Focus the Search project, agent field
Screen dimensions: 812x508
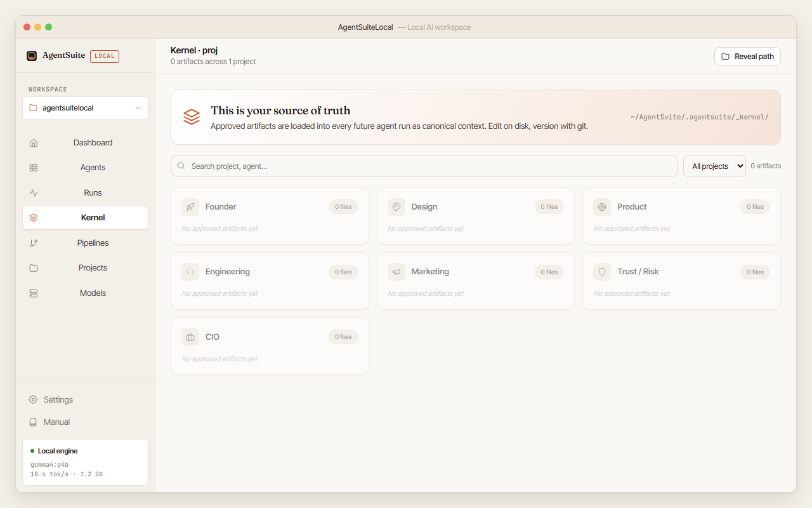pos(424,166)
